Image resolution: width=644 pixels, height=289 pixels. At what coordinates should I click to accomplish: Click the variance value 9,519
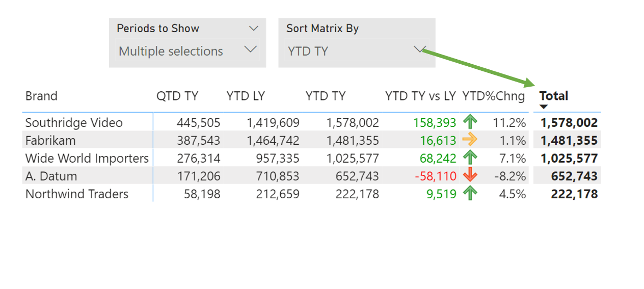pyautogui.click(x=442, y=194)
